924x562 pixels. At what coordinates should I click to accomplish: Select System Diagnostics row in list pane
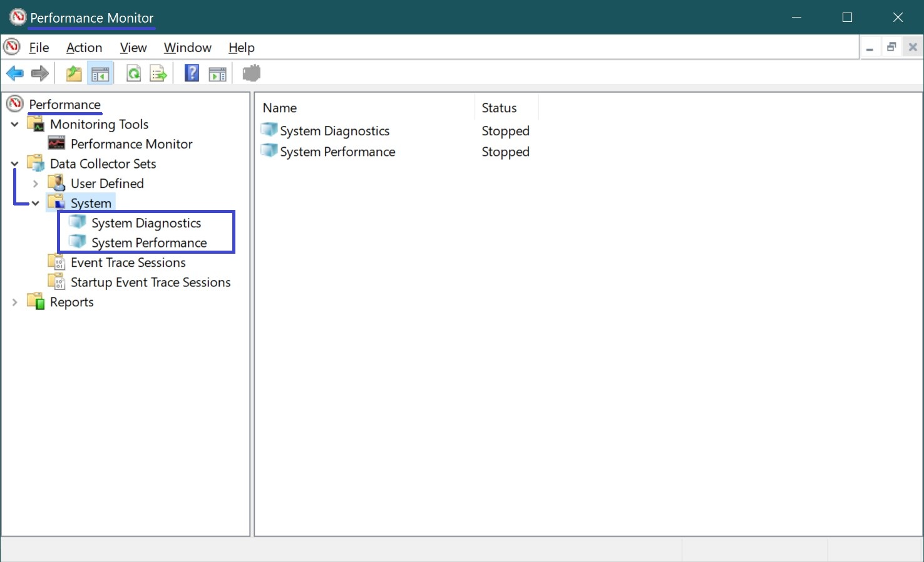click(x=395, y=131)
